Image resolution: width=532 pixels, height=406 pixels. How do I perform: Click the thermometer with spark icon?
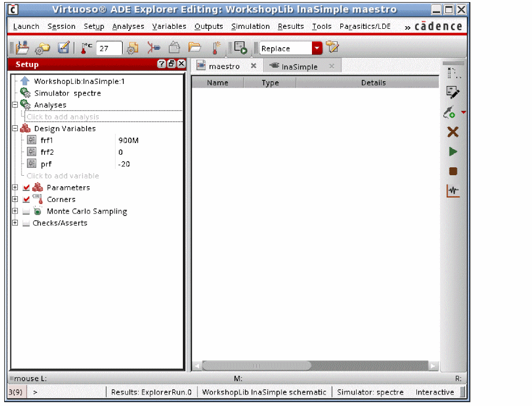pyautogui.click(x=216, y=48)
